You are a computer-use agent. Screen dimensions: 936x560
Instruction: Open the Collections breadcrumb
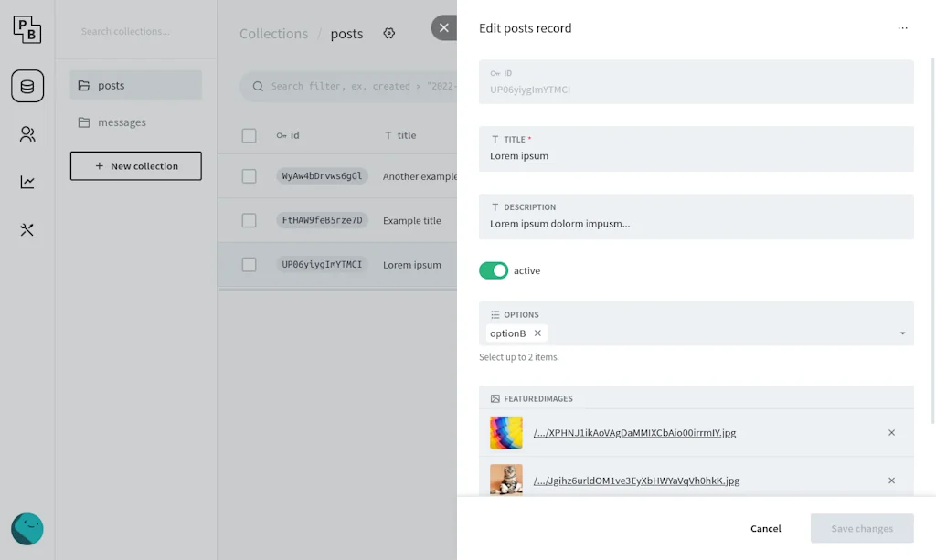(273, 33)
